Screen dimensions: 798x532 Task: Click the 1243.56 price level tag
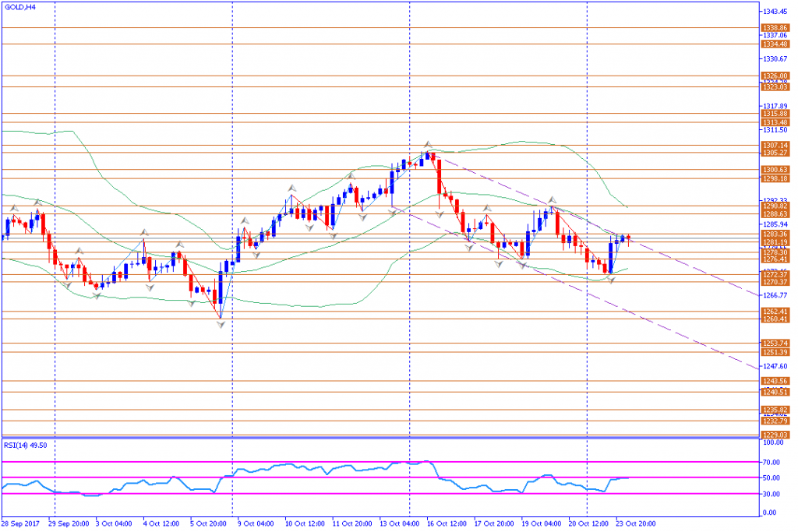point(775,381)
